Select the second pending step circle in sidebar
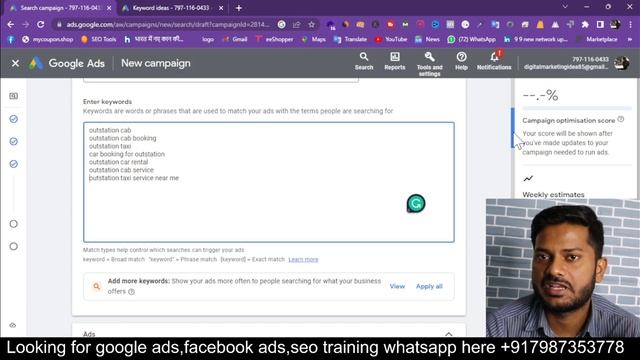This screenshot has width=640, height=360. point(13,247)
